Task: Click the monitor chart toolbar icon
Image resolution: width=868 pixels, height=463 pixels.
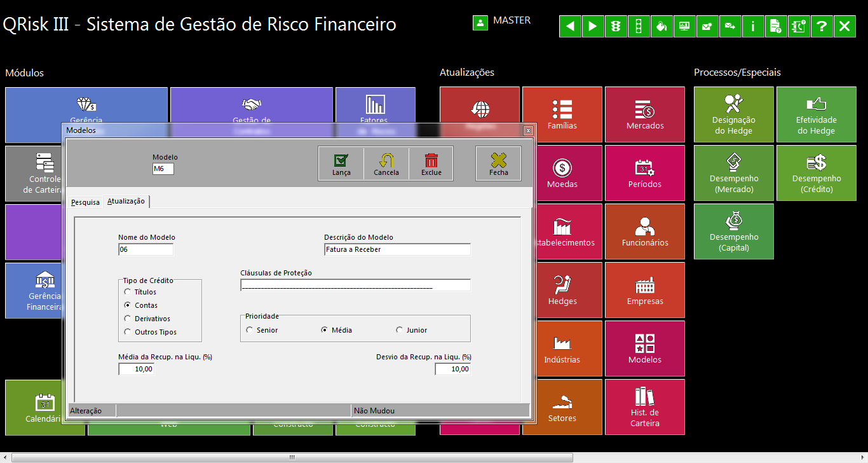Action: click(x=684, y=26)
